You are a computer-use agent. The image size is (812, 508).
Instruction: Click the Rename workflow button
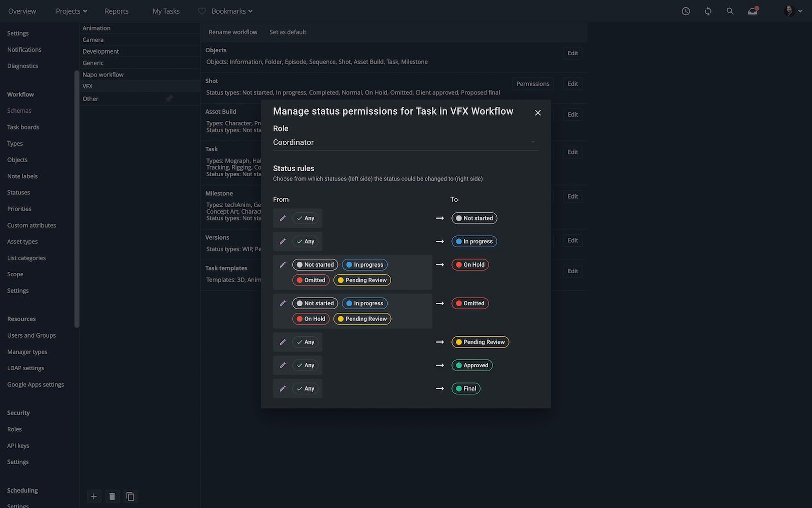click(233, 32)
